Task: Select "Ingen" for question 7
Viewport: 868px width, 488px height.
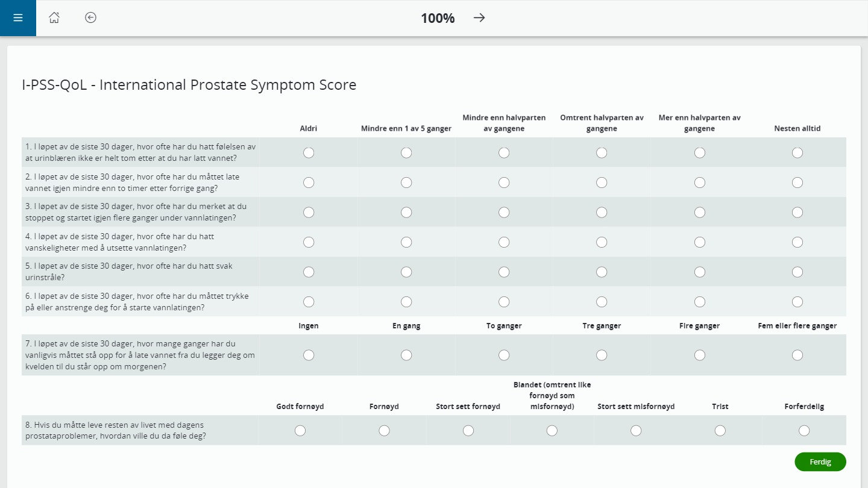Action: pos(309,355)
